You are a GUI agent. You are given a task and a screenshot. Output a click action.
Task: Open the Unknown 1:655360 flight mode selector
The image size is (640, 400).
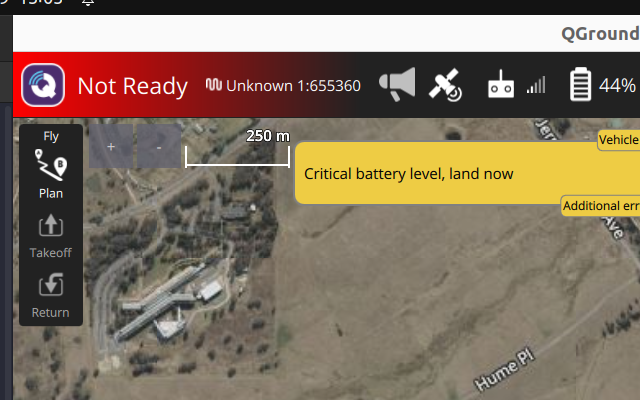283,86
